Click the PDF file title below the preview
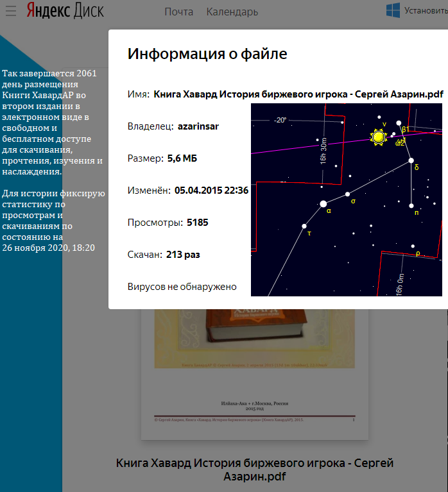The width and height of the screenshot is (448, 492). pyautogui.click(x=255, y=470)
